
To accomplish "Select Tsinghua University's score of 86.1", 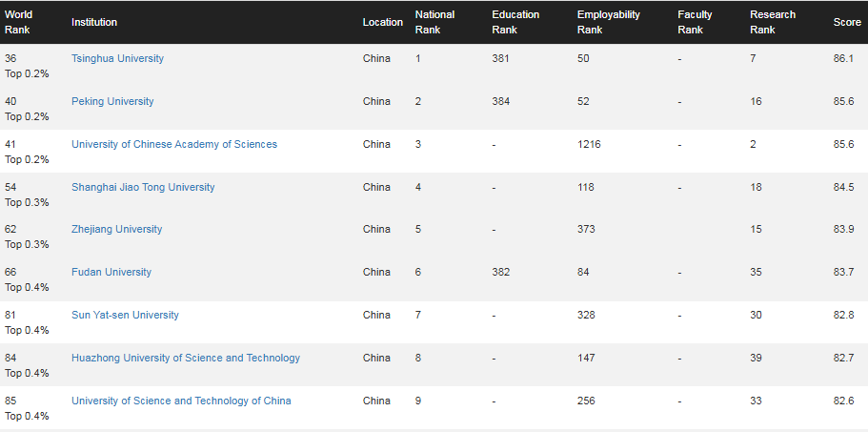I will [843, 58].
